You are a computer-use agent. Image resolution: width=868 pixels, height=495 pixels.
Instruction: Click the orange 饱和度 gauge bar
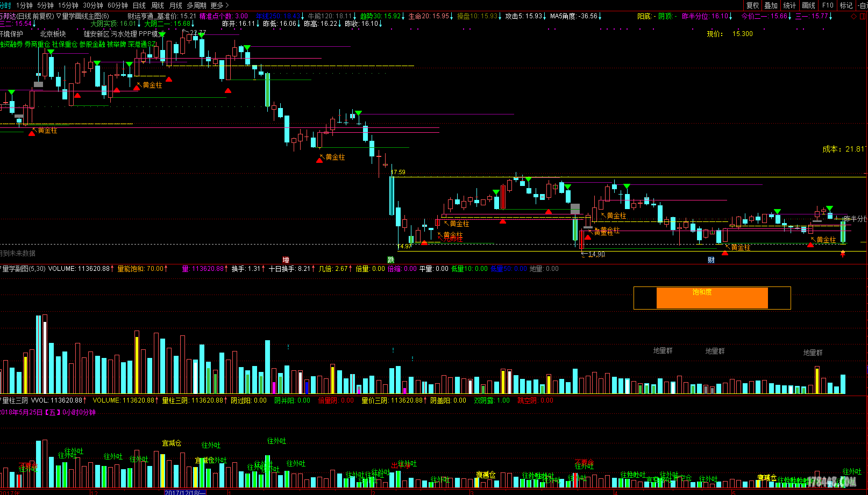coord(712,298)
